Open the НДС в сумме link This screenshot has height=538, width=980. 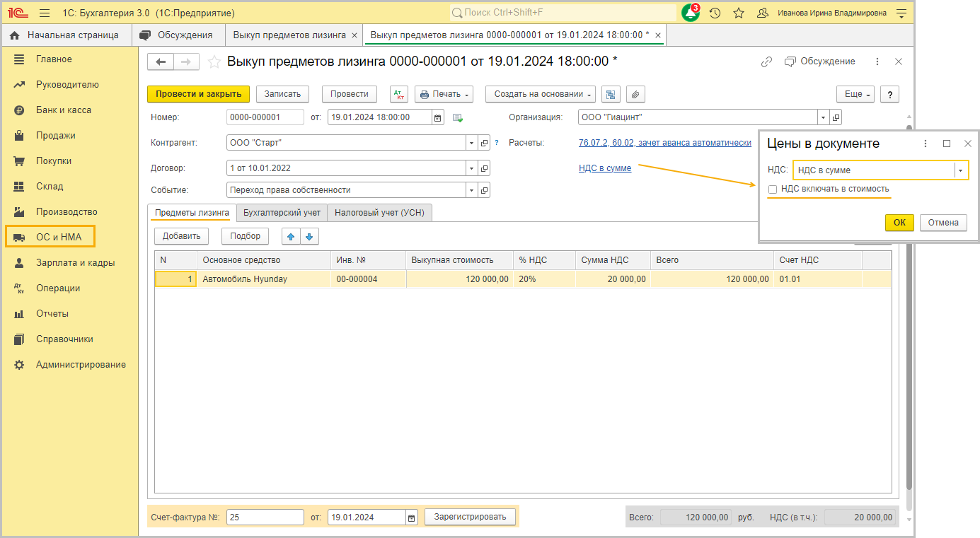[x=605, y=168]
